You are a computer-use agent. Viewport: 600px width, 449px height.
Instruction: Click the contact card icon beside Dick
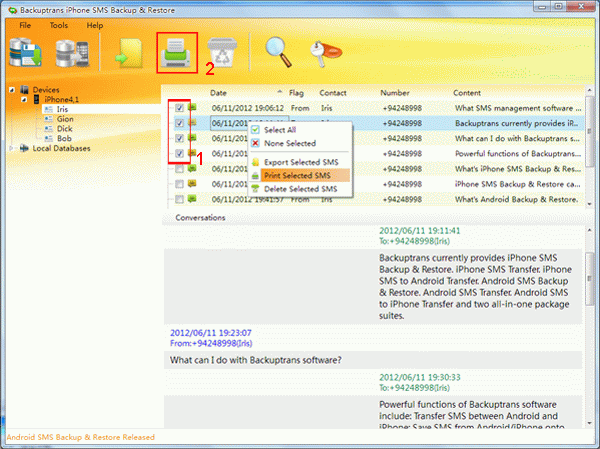pyautogui.click(x=49, y=129)
